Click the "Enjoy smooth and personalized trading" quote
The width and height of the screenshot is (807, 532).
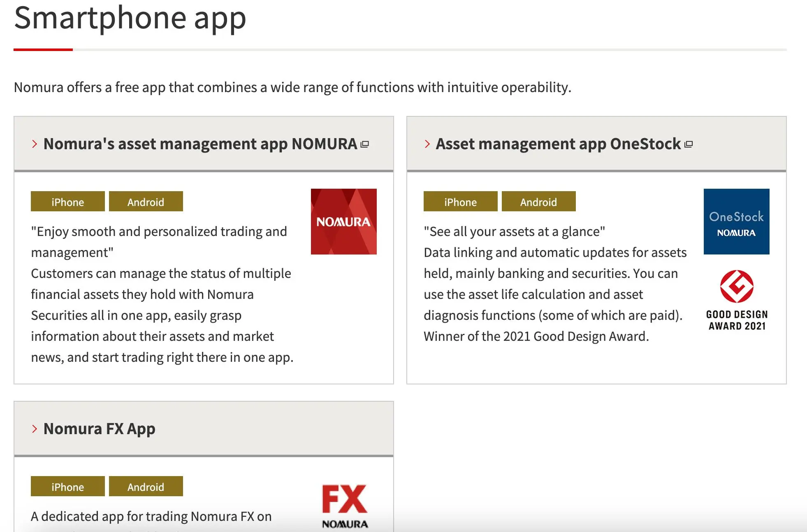[x=159, y=242]
